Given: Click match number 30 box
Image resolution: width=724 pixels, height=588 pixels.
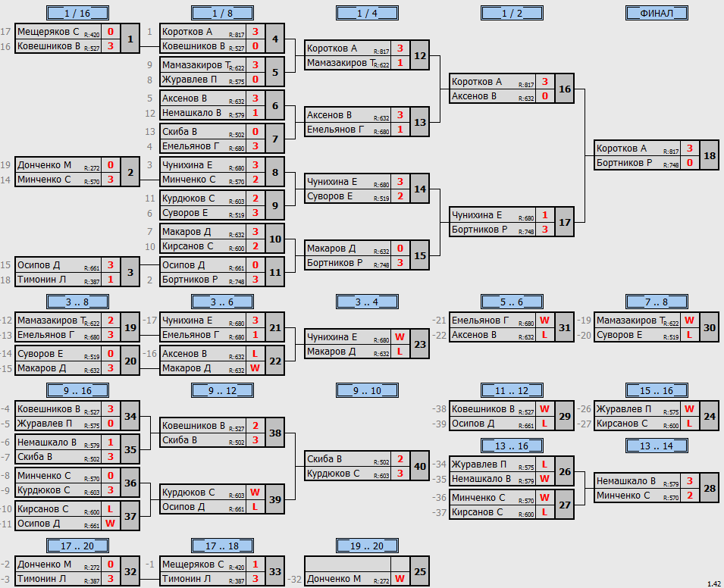Looking at the screenshot, I should point(710,327).
